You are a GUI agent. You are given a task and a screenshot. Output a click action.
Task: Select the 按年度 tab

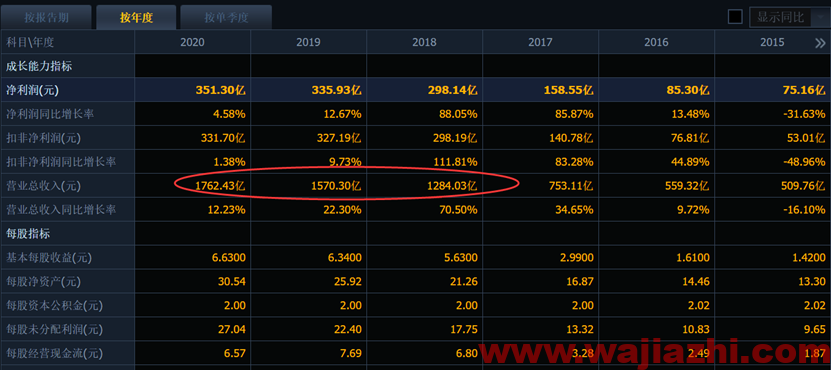click(136, 17)
